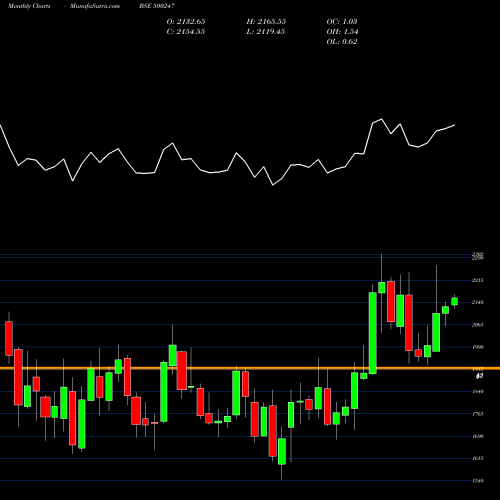500x500 pixels.
Task: Click the last green candlestick on the right
Action: tap(454, 301)
